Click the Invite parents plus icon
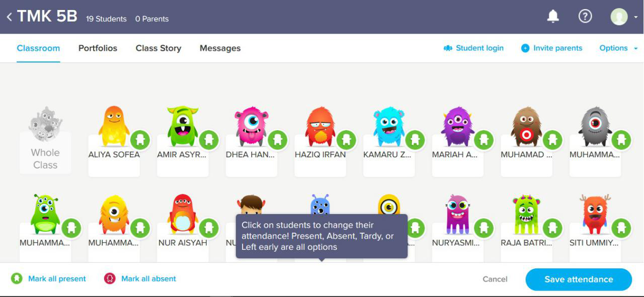The image size is (644, 297). pyautogui.click(x=525, y=48)
